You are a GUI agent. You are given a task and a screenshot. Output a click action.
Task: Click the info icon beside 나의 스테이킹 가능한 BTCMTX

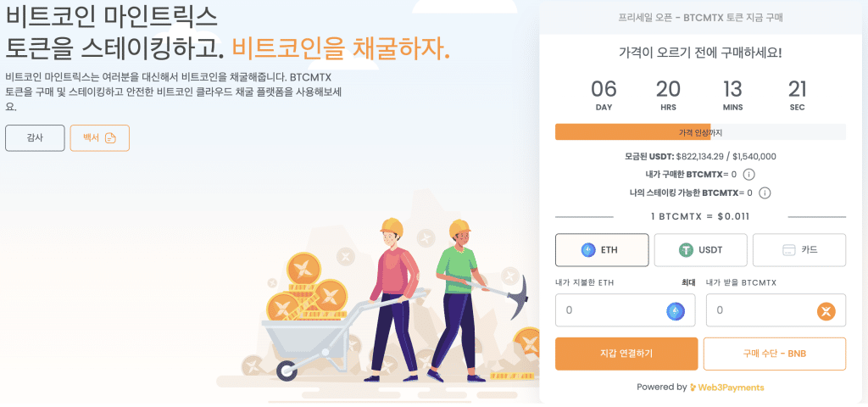765,192
